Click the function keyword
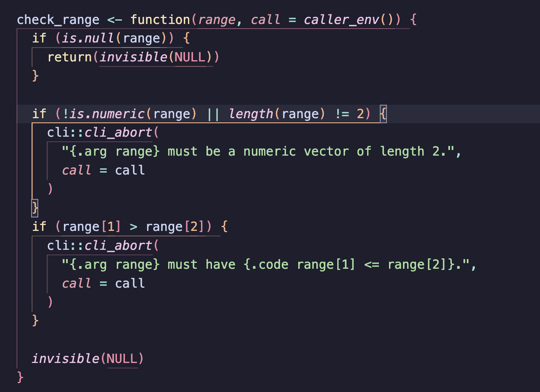 click(160, 20)
